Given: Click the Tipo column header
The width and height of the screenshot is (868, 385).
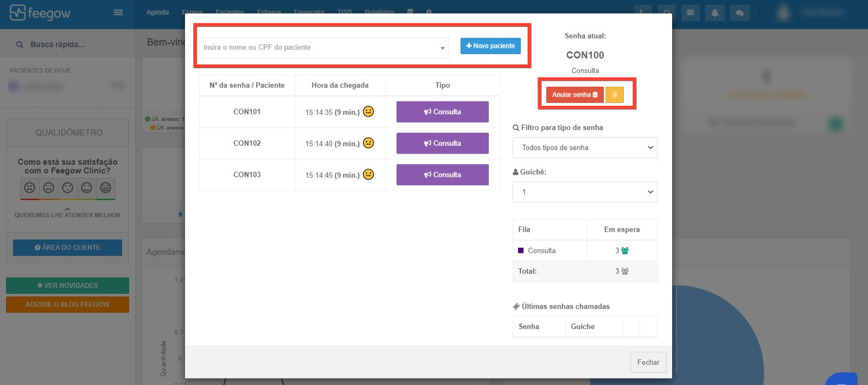Looking at the screenshot, I should click(x=443, y=85).
